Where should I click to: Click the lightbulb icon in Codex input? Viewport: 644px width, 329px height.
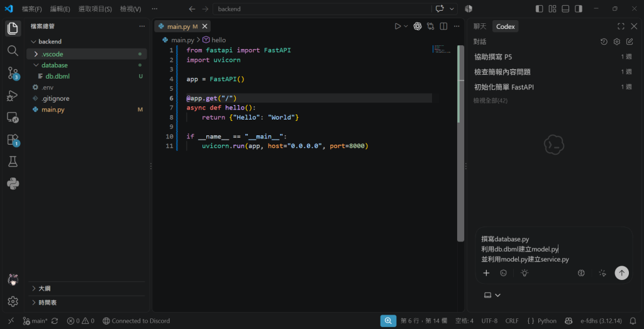525,273
